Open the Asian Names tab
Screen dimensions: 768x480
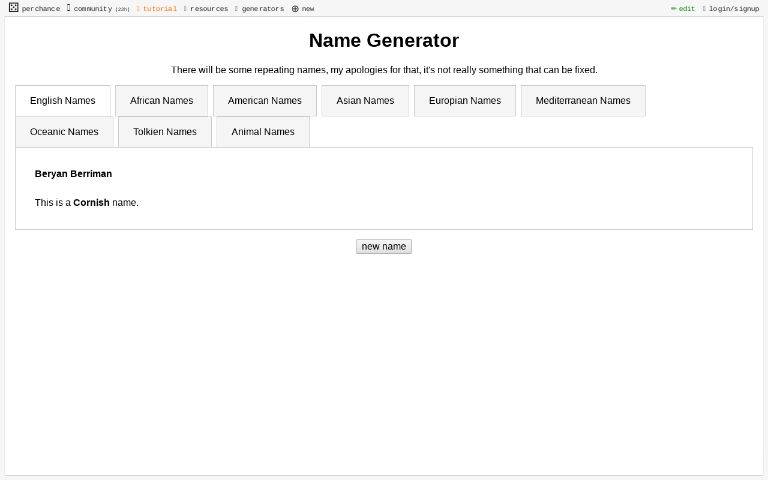pos(365,101)
